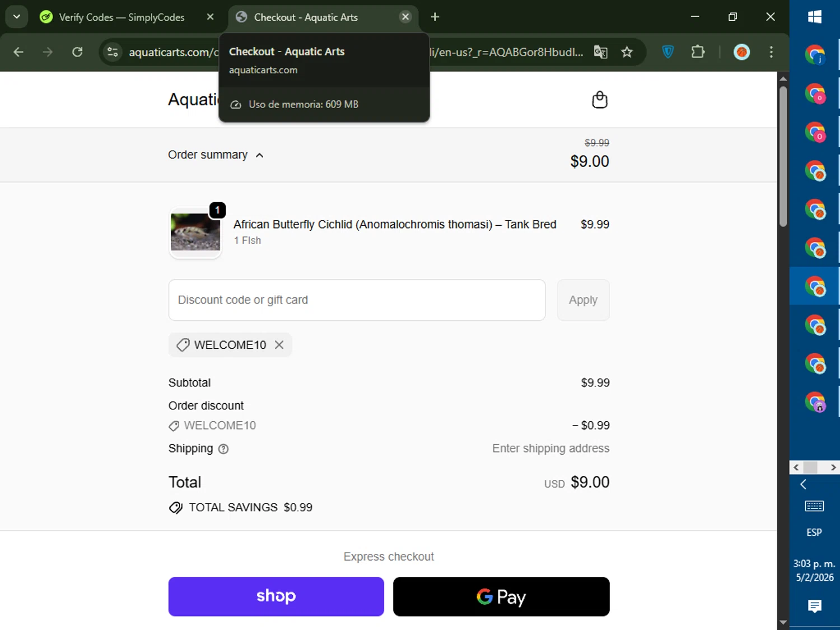The width and height of the screenshot is (840, 630).
Task: Click the Subtotal label
Action: tap(190, 383)
